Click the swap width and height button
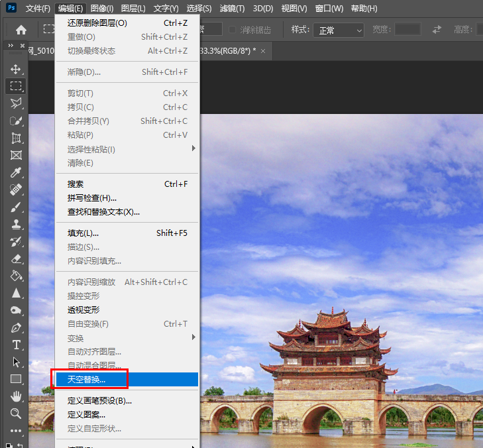Image resolution: width=483 pixels, height=448 pixels. pyautogui.click(x=437, y=30)
